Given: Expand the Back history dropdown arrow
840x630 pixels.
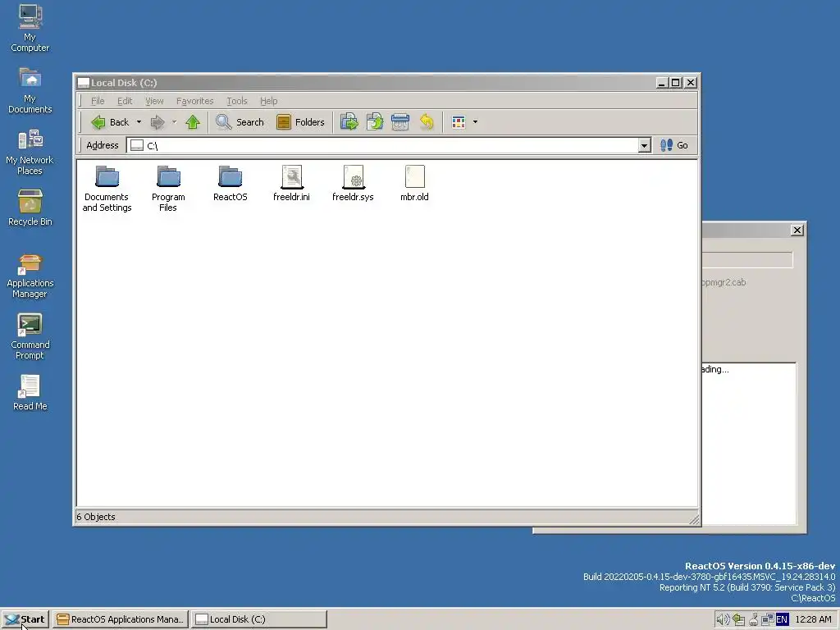Looking at the screenshot, I should coord(139,122).
